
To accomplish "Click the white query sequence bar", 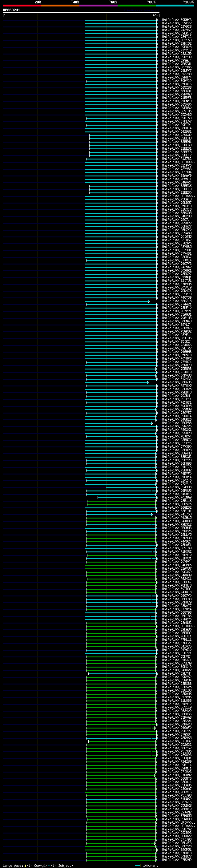I will pos(81,12).
